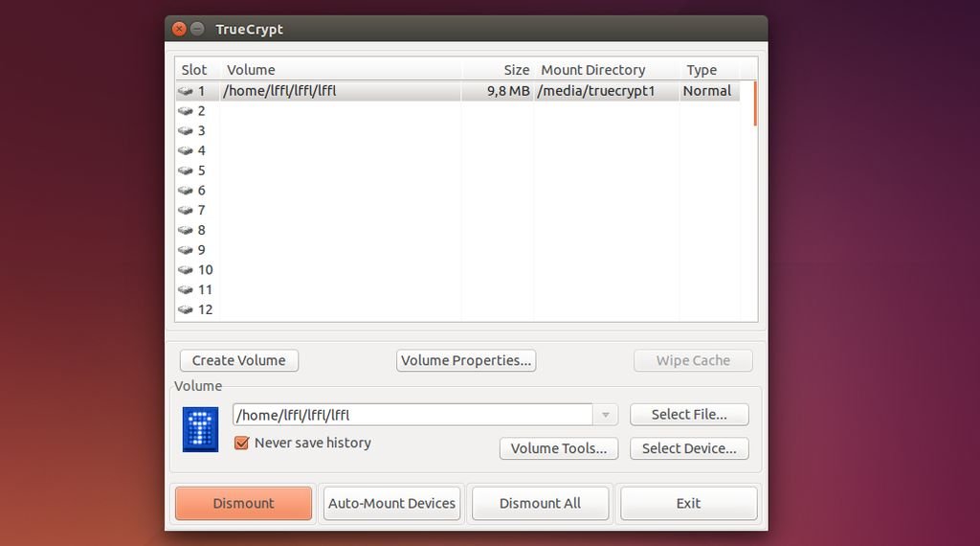Click the blue TrueCrypt logo icon
This screenshot has height=546, width=980.
[201, 429]
